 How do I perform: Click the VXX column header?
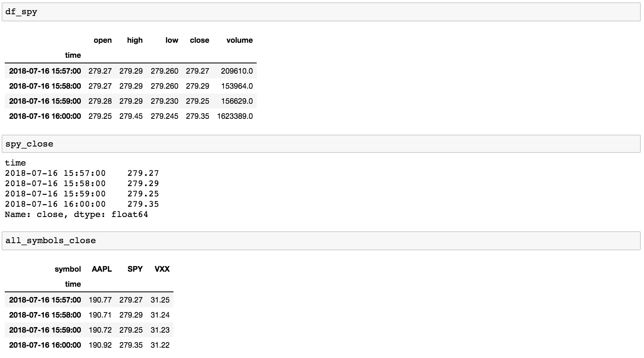[162, 269]
